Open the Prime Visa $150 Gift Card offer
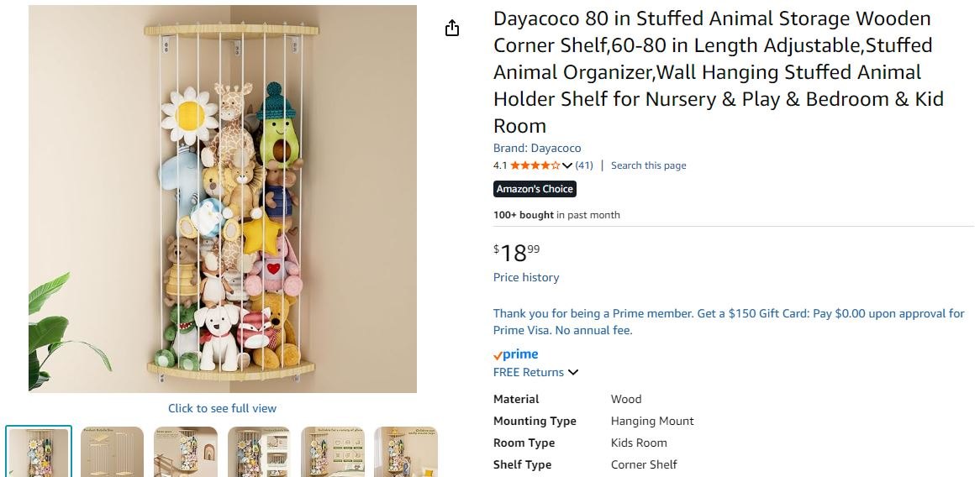Image resolution: width=980 pixels, height=477 pixels. coord(729,322)
